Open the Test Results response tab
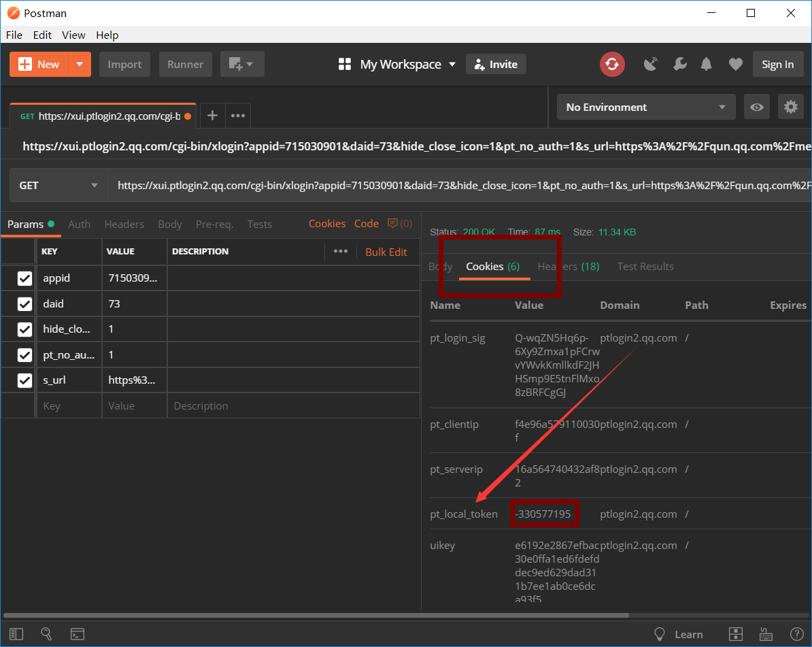This screenshot has height=647, width=812. tap(645, 266)
